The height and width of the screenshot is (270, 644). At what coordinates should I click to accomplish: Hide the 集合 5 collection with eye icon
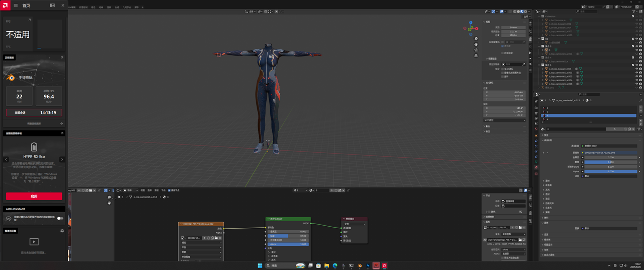coord(637,65)
